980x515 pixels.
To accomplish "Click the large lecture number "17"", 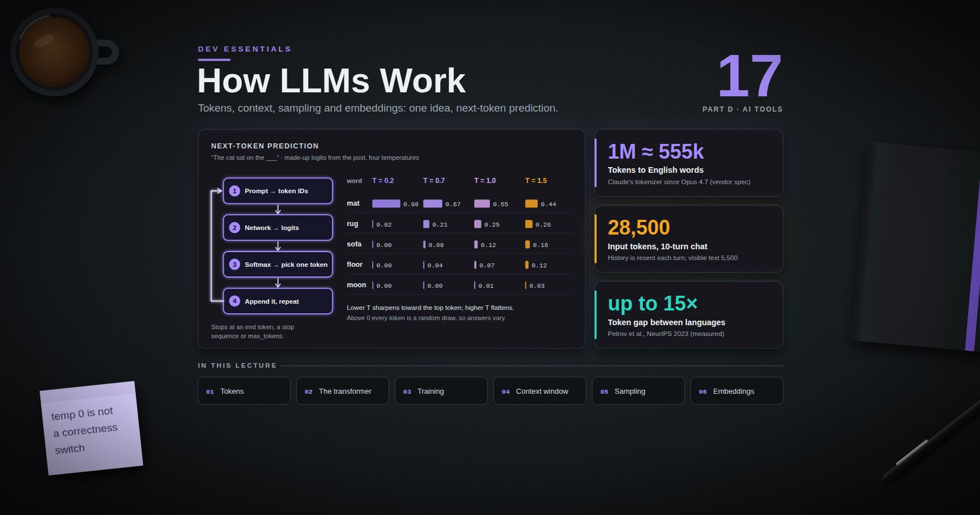I will click(x=749, y=76).
